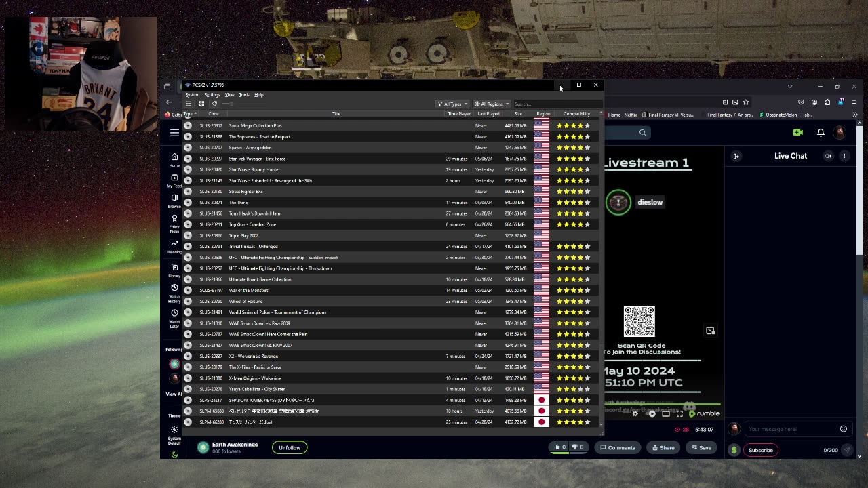Adjust the PCSX2 cover size slider
The width and height of the screenshot is (868, 488).
pyautogui.click(x=227, y=104)
